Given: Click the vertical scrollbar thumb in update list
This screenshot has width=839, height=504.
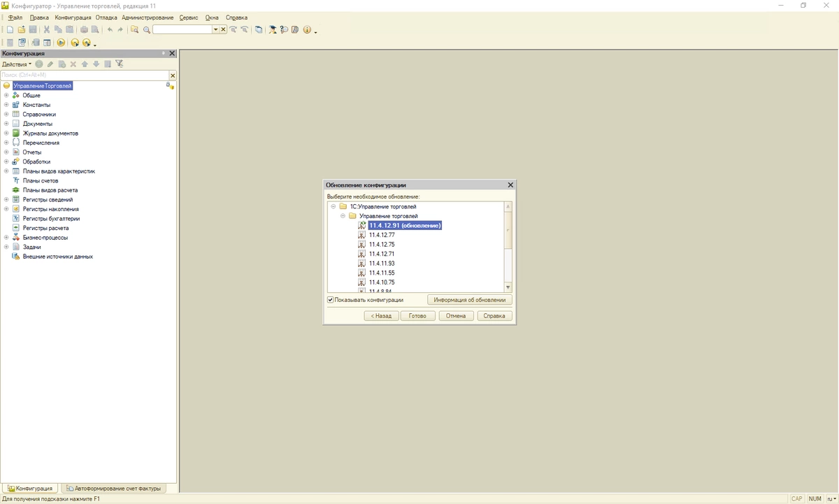Looking at the screenshot, I should click(508, 229).
